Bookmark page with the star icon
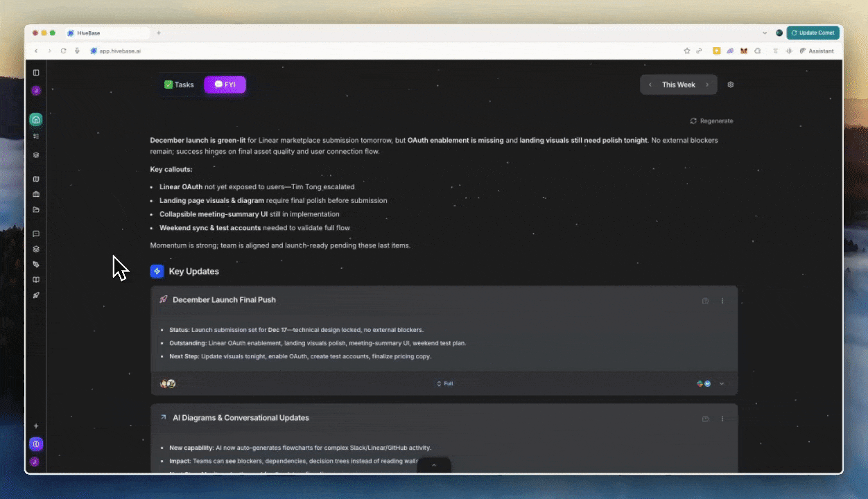868x499 pixels. pos(687,51)
